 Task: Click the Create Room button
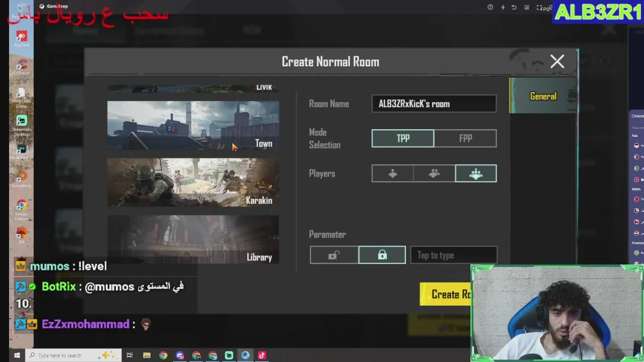pyautogui.click(x=446, y=294)
